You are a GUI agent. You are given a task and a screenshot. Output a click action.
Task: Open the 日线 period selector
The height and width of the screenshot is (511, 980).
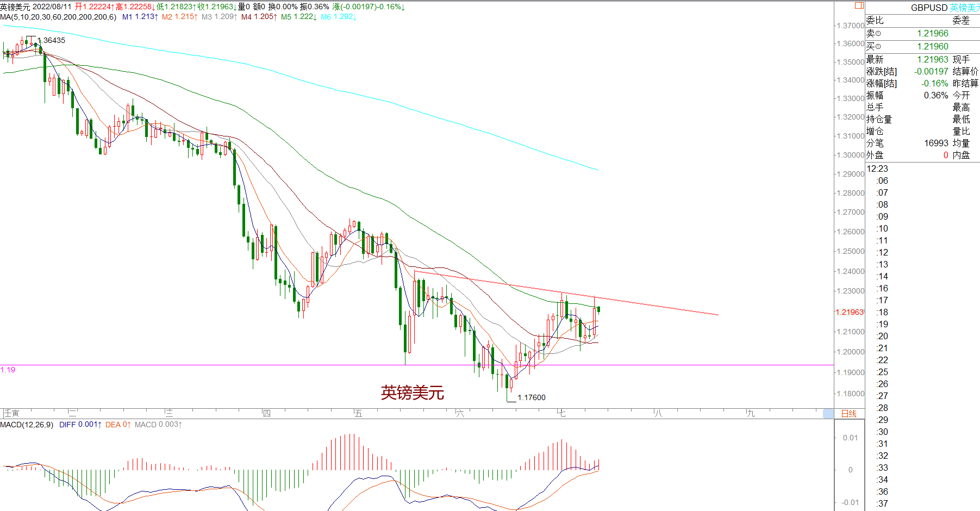point(848,414)
